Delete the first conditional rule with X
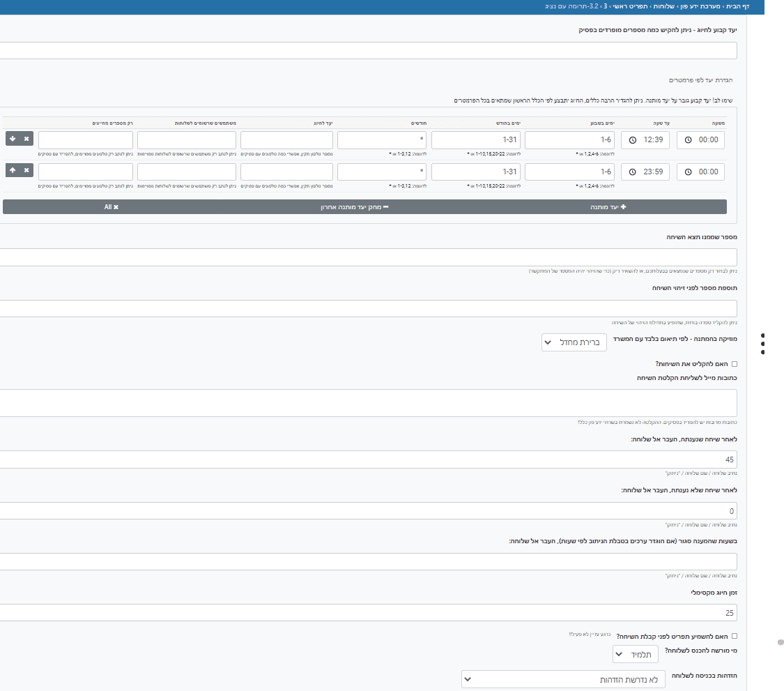Viewport: 784px width, 691px height. click(x=26, y=139)
